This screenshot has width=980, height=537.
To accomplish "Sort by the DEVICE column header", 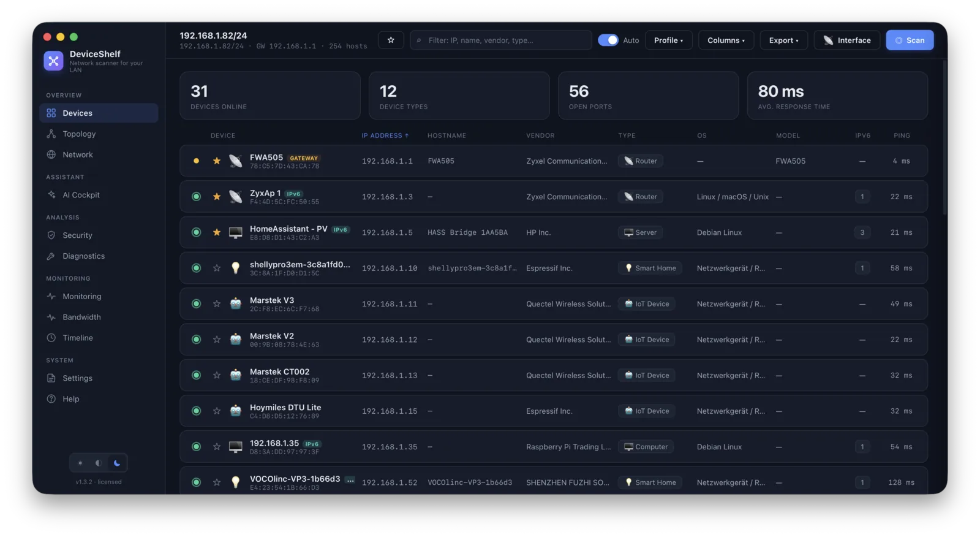I will (223, 135).
